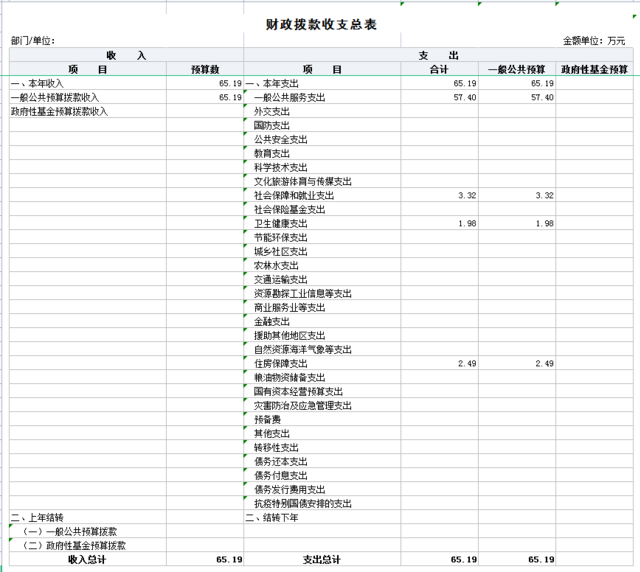
Task: Select the 部门/单位 label cell
Action: click(x=33, y=41)
